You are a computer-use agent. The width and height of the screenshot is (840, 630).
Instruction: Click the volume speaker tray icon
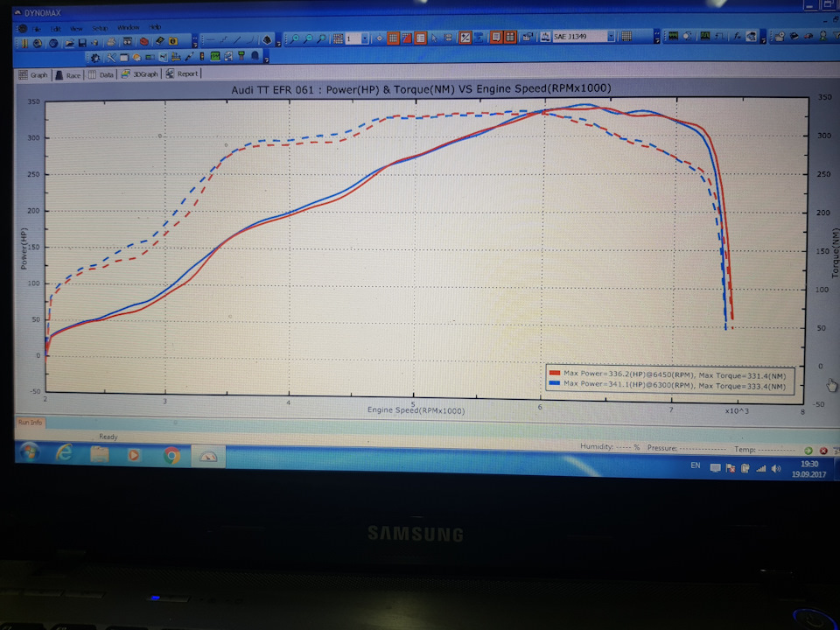(776, 469)
